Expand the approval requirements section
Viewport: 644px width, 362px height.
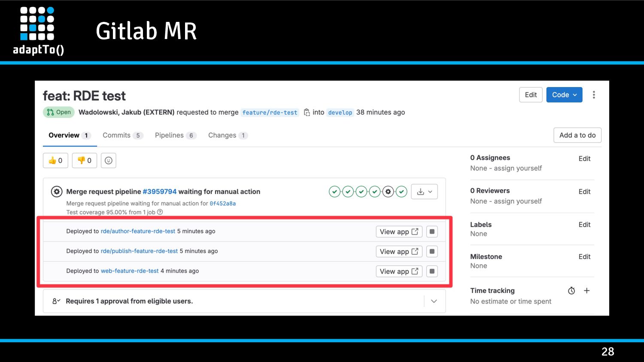point(434,301)
